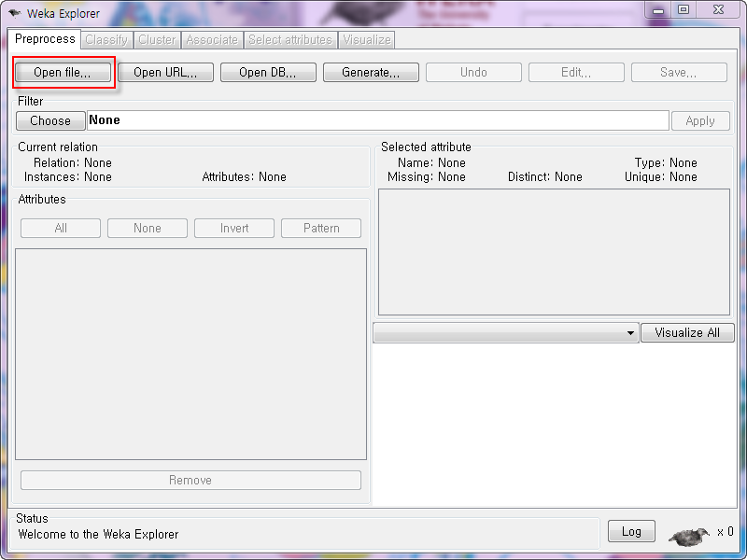747x560 pixels.
Task: Select All attributes button
Action: pyautogui.click(x=61, y=228)
